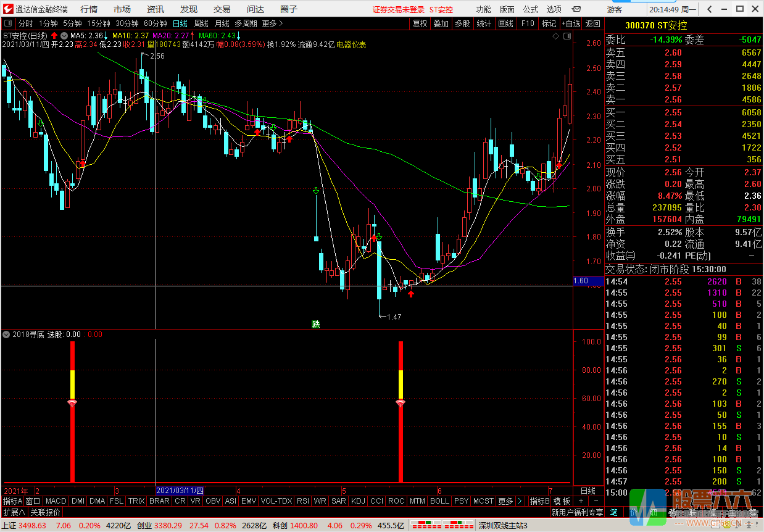
Task: Open the 版面 layout menu
Action: click(507, 9)
